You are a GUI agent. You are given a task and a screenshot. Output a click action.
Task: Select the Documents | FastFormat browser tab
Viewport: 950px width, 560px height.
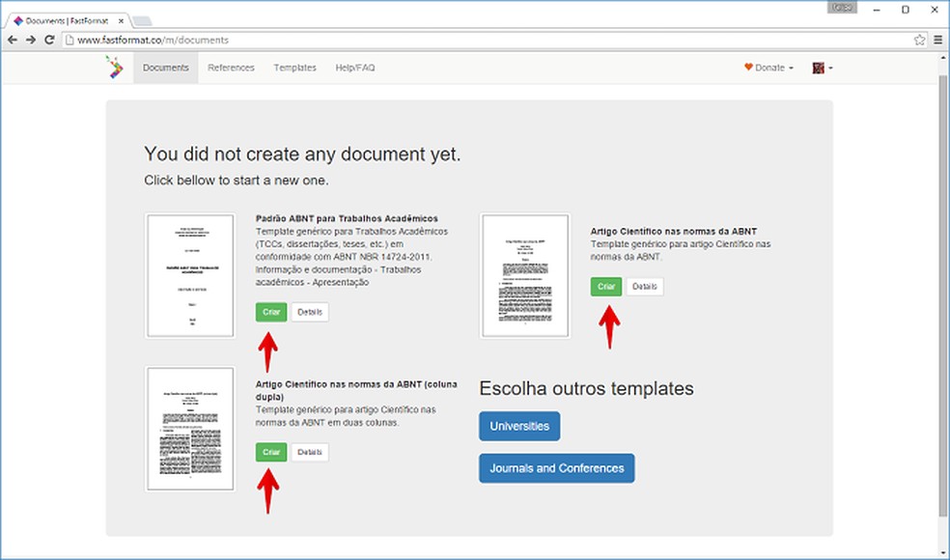pyautogui.click(x=67, y=21)
